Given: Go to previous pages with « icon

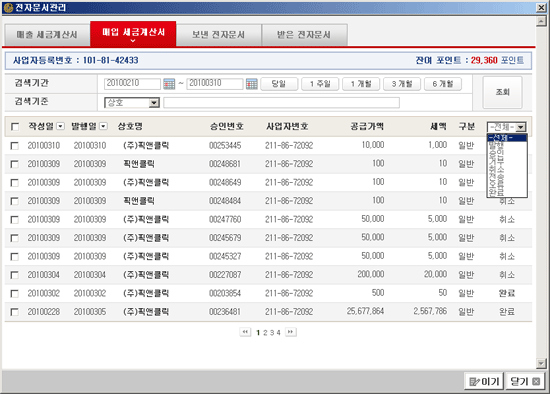Looking at the screenshot, I should [x=245, y=332].
